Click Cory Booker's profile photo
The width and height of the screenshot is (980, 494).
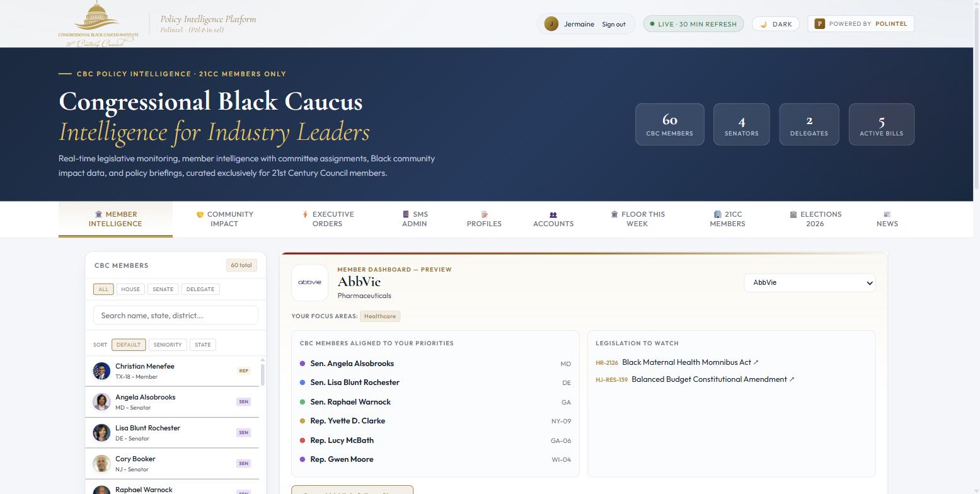tap(101, 464)
